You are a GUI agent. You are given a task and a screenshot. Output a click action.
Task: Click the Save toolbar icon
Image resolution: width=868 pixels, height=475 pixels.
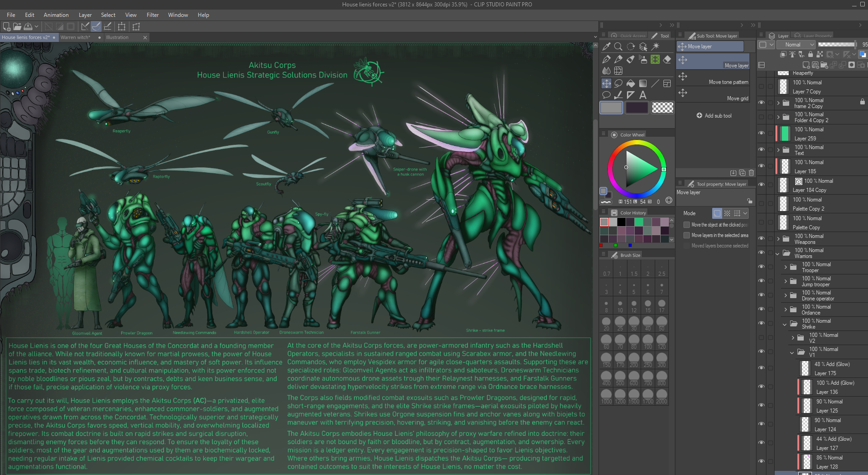[28, 26]
